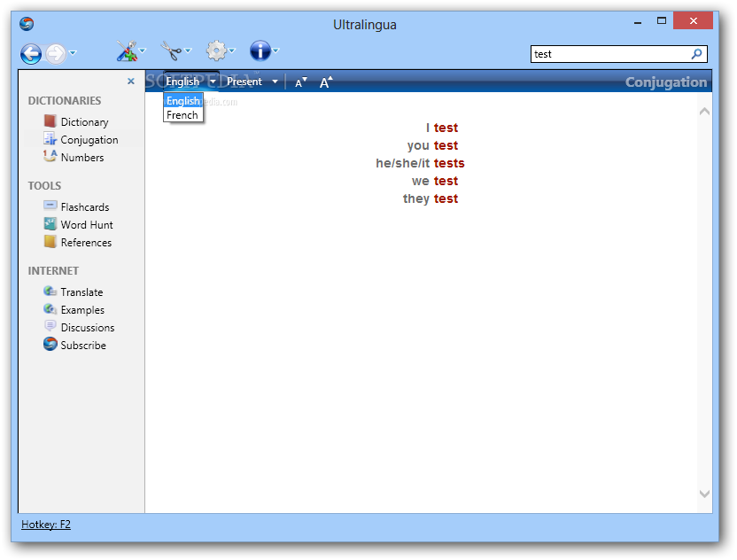Open Dictionary in the sidebar
The width and height of the screenshot is (737, 560).
(85, 122)
